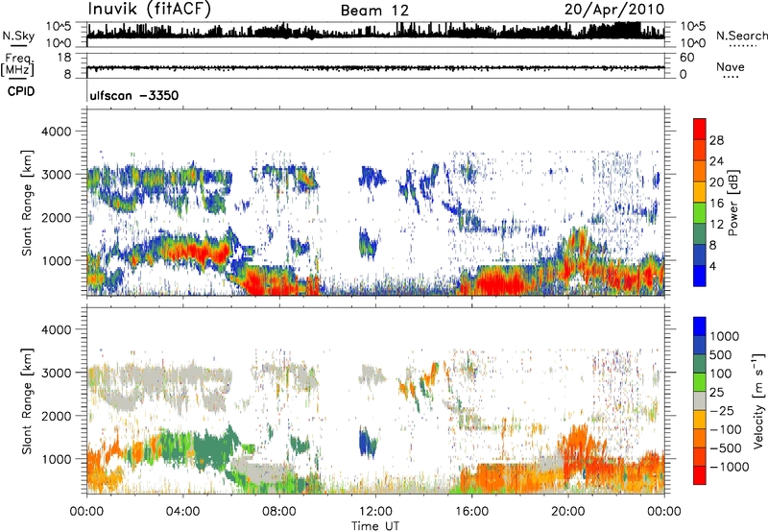
Task: Click the 'CPID' label
Action: pos(21,91)
